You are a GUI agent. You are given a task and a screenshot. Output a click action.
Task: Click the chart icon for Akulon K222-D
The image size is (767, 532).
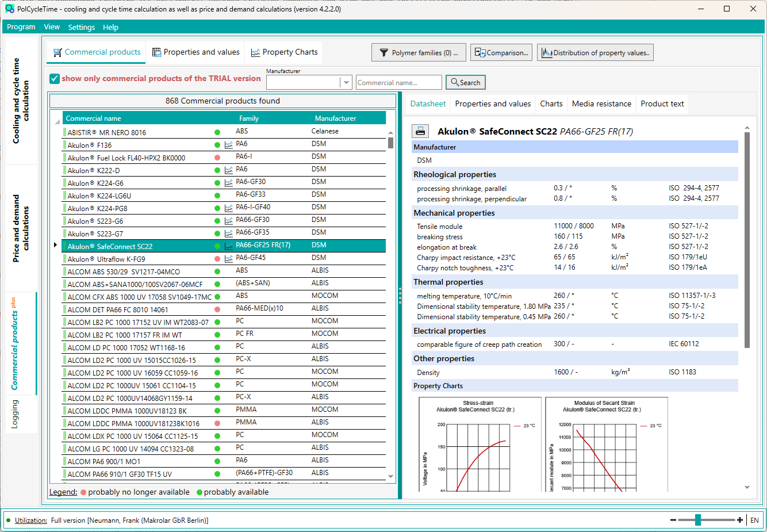(229, 170)
